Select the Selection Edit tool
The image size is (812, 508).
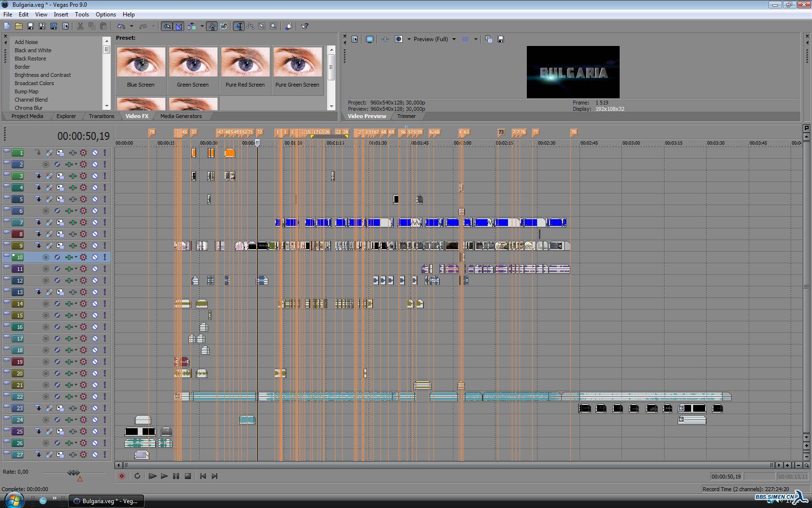click(262, 26)
